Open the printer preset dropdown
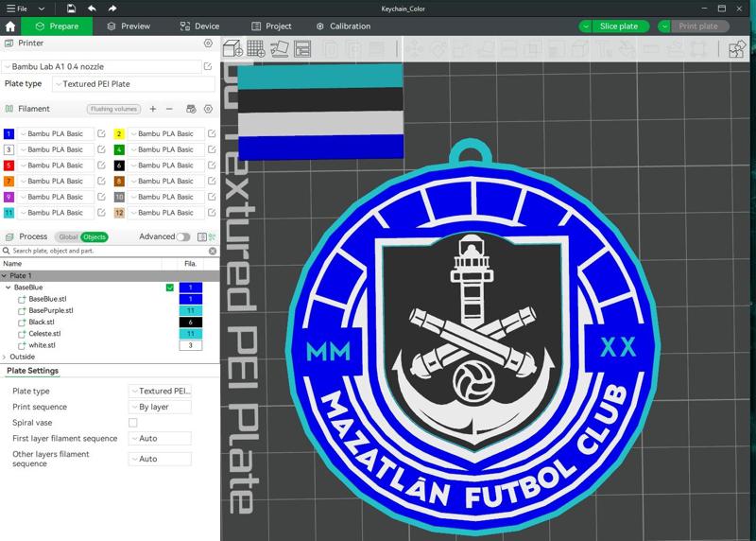756x541 pixels. click(102, 66)
